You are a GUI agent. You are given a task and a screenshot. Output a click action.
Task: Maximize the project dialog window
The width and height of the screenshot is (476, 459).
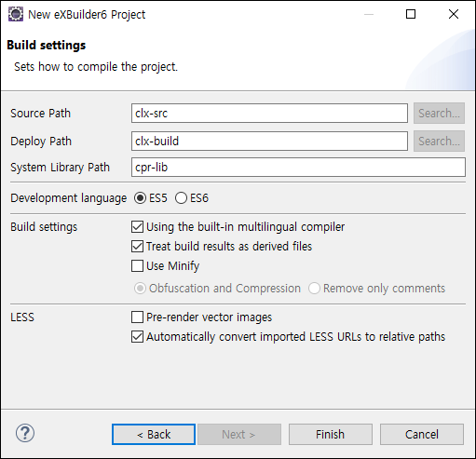coord(411,14)
